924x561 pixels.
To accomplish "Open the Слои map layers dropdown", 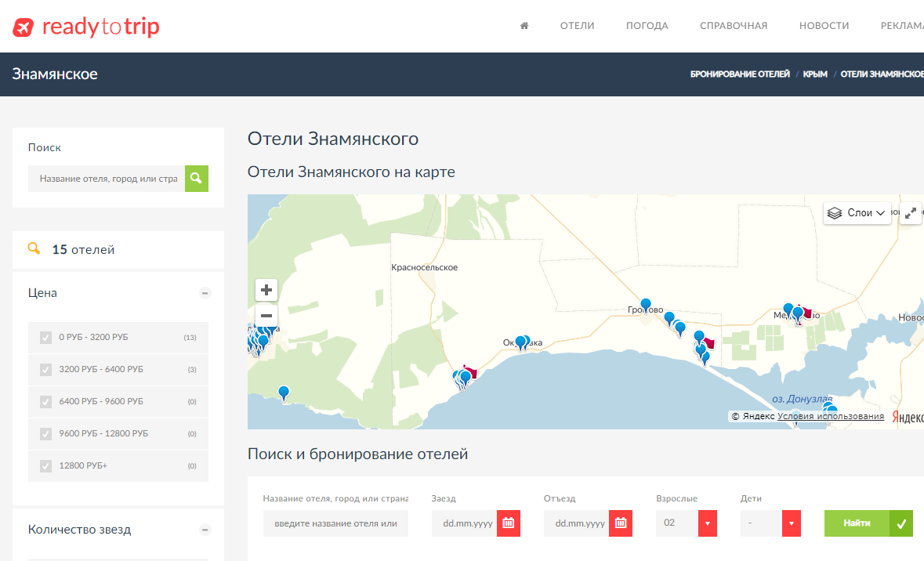I will point(857,212).
